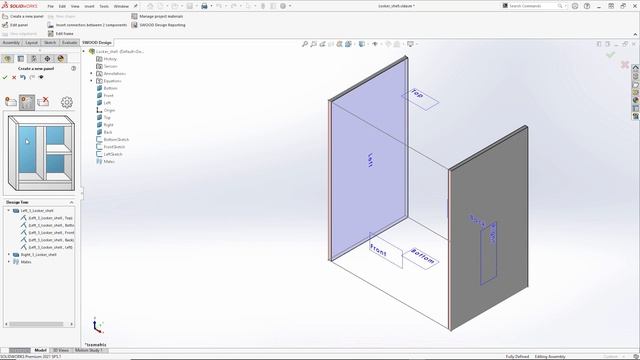The width and height of the screenshot is (640, 360).
Task: Open the Edit menu
Action: point(62,6)
